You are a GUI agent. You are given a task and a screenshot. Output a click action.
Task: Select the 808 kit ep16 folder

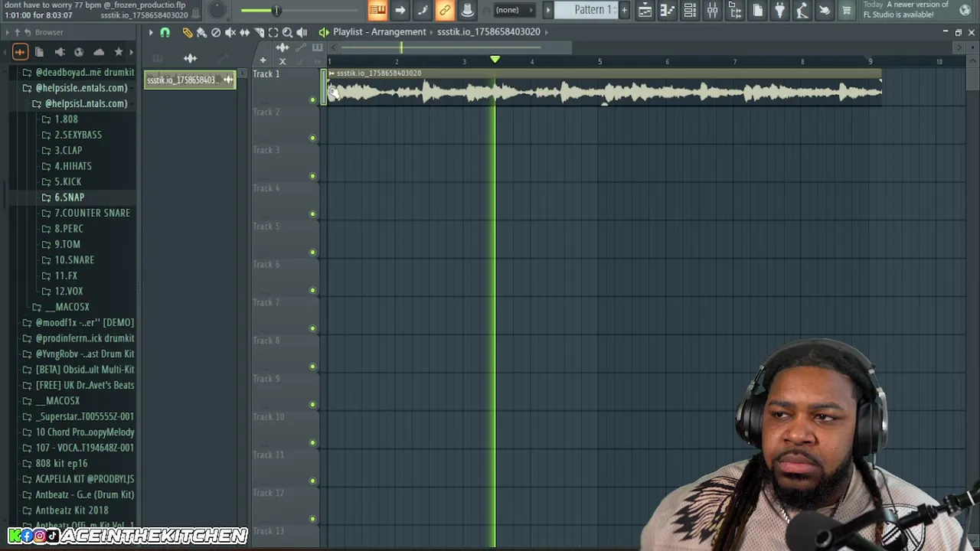tap(55, 464)
